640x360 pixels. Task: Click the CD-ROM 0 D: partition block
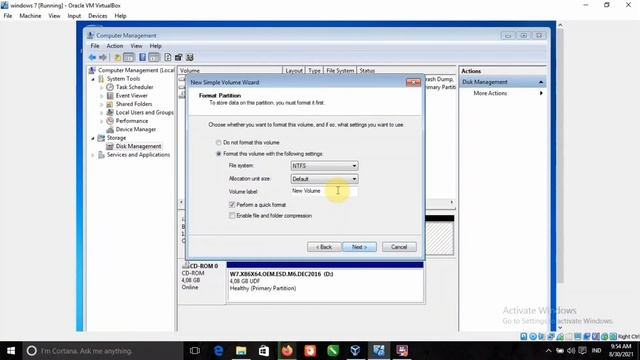(325, 282)
